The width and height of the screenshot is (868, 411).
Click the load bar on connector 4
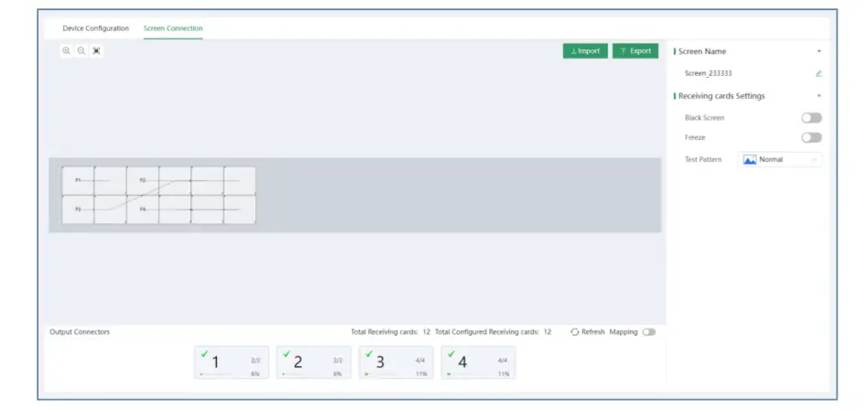(x=462, y=374)
